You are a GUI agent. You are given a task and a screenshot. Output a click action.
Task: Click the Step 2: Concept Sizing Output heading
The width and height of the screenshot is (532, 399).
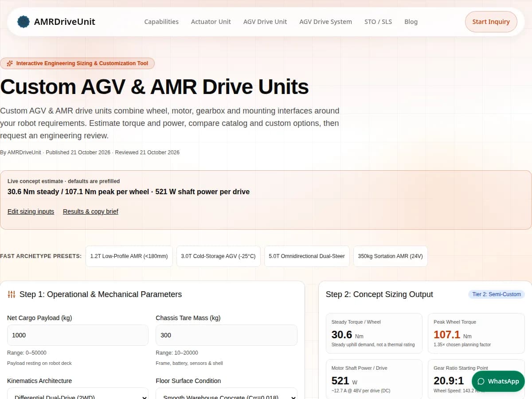tap(379, 294)
